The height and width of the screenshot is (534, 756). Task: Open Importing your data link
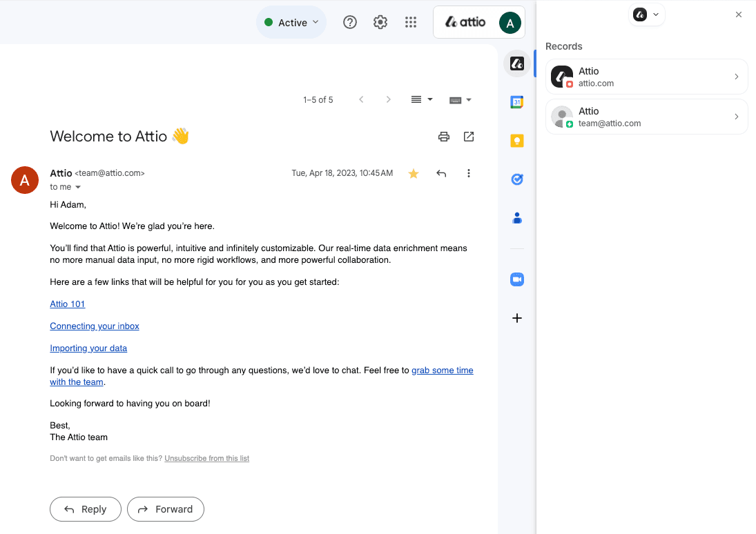(x=88, y=348)
